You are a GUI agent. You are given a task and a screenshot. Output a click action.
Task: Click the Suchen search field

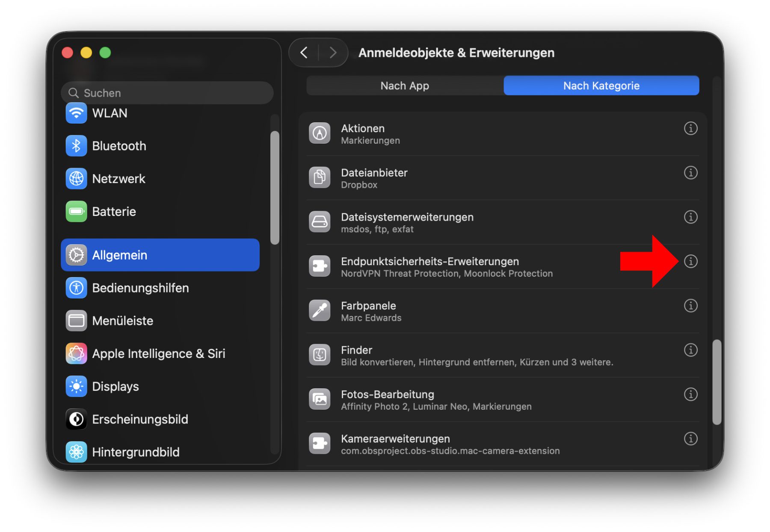coord(167,93)
